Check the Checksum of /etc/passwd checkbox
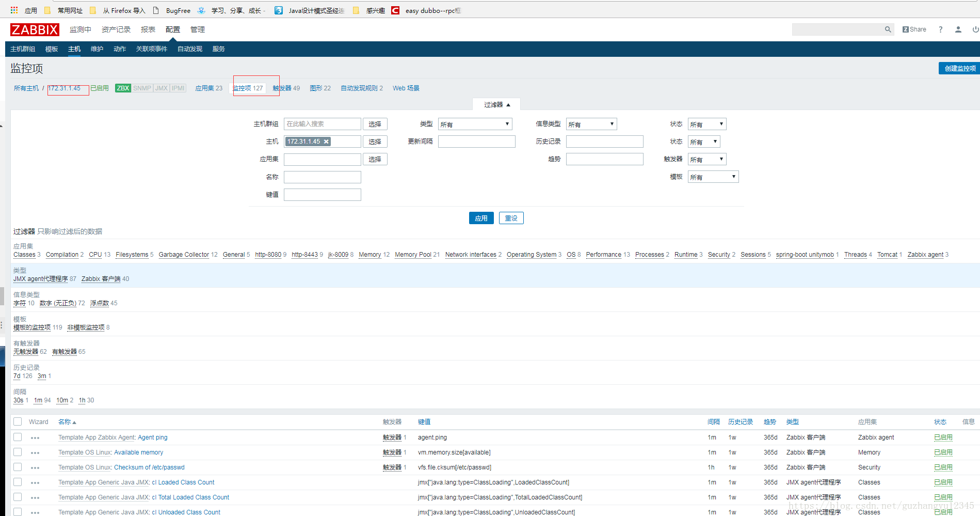Image resolution: width=980 pixels, height=516 pixels. point(18,467)
